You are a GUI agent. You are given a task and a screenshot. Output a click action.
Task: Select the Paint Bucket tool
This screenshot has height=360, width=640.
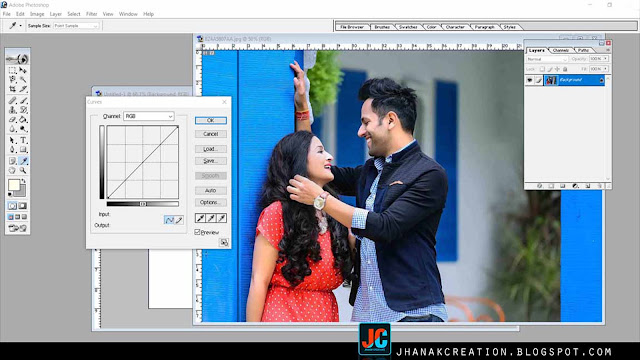tap(23, 119)
